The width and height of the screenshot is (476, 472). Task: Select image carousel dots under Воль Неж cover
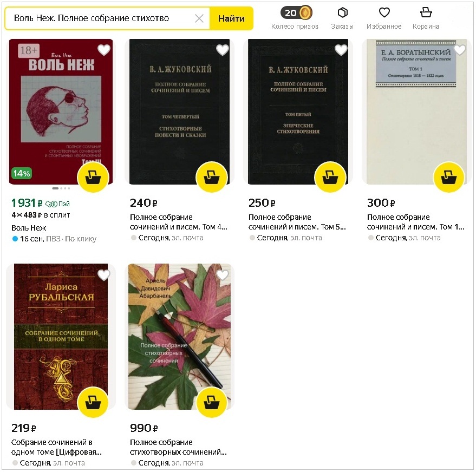[x=61, y=188]
